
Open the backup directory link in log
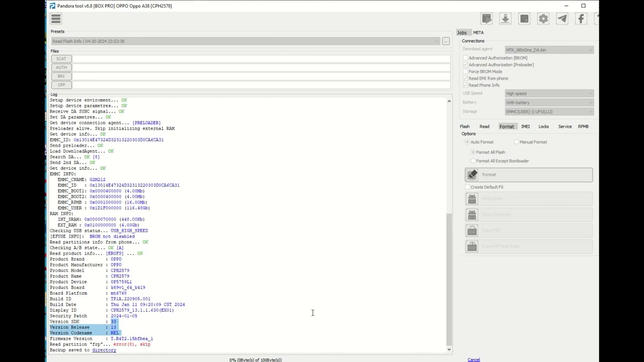click(104, 350)
